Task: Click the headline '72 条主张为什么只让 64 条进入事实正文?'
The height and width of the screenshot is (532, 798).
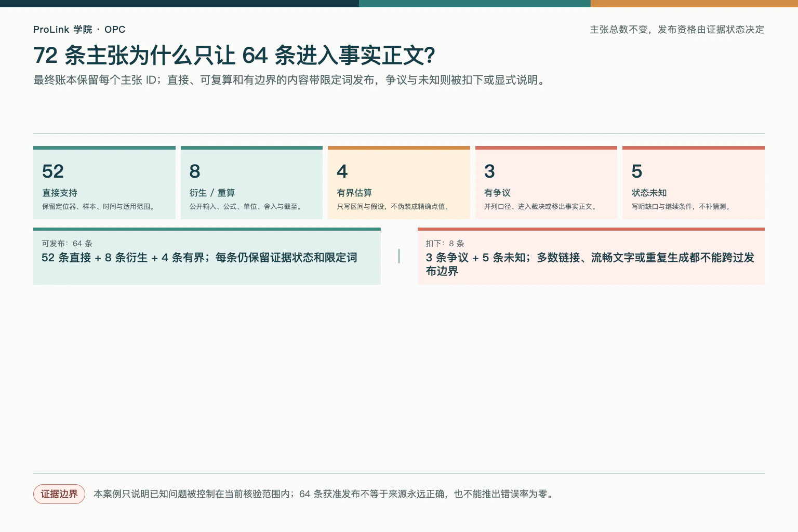Action: pos(234,56)
